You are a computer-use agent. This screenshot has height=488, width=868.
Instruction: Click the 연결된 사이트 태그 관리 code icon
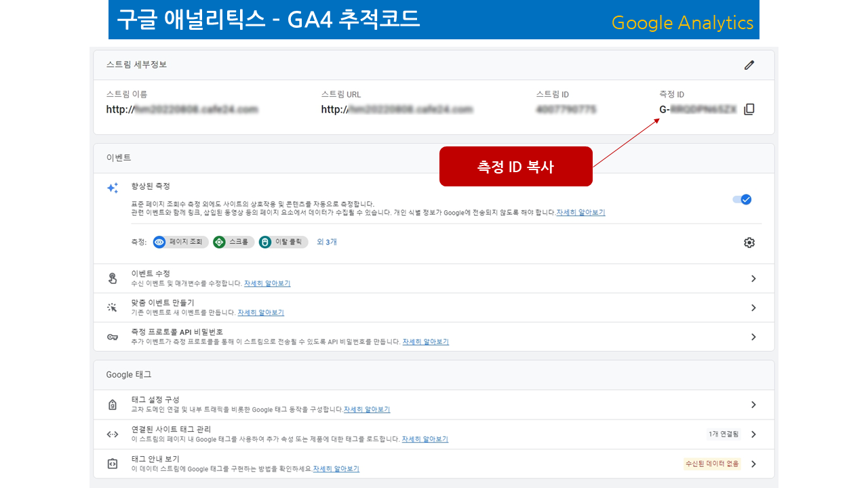coord(113,434)
